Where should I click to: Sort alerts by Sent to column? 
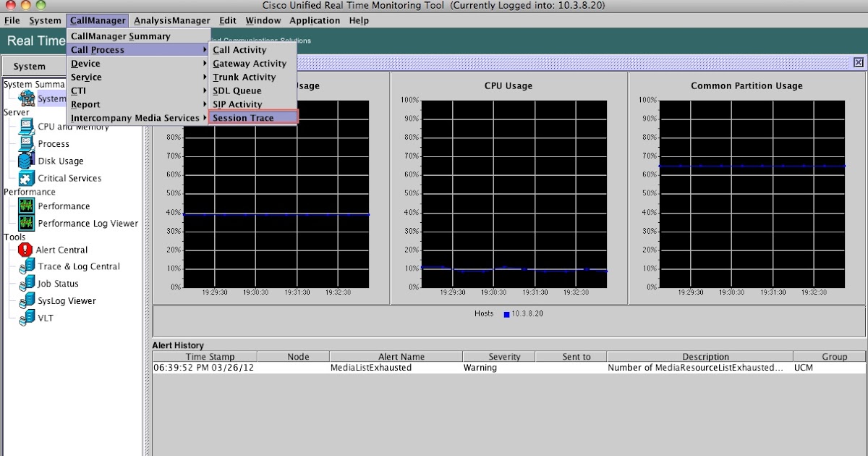pos(571,357)
